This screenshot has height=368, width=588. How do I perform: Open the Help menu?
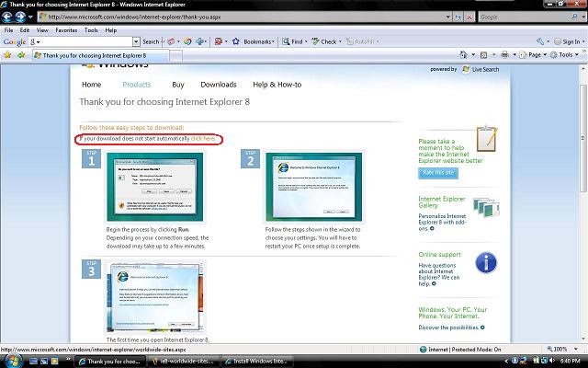click(110, 30)
